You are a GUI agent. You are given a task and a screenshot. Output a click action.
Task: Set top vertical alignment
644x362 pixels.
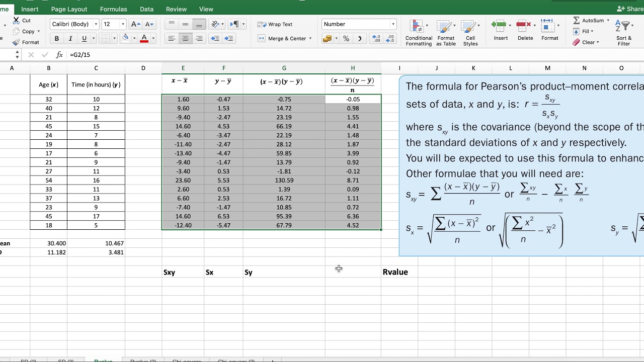172,24
